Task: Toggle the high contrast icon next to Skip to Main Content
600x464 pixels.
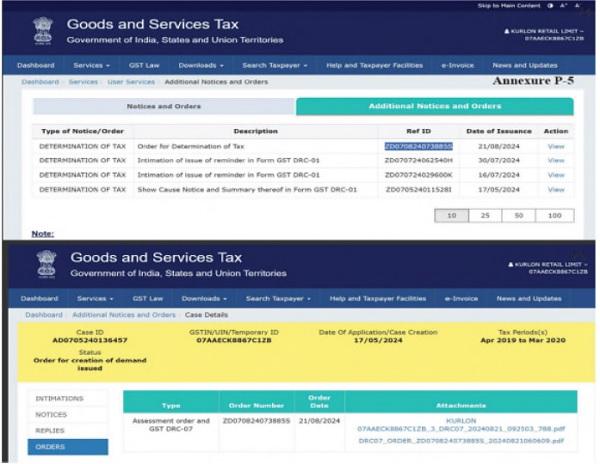Action: (550, 6)
